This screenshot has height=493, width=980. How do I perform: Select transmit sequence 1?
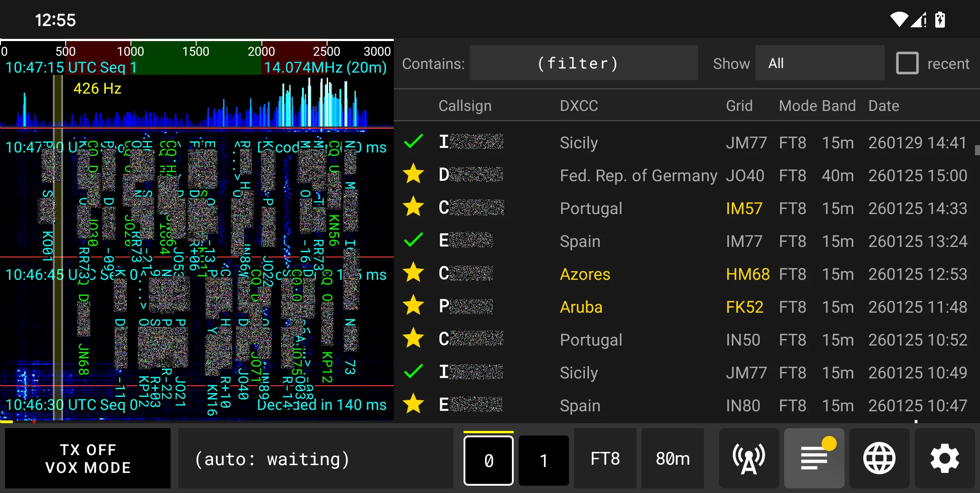tap(543, 460)
